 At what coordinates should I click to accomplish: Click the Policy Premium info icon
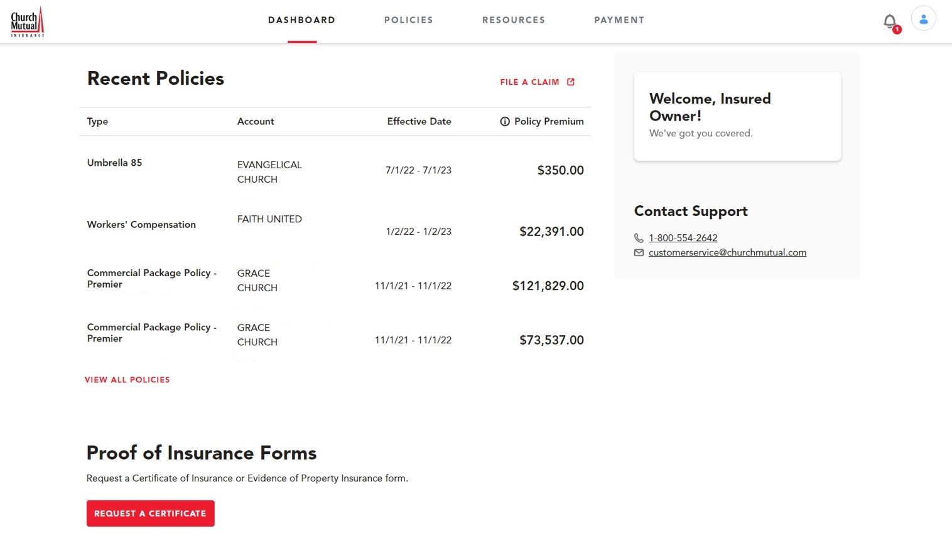505,122
